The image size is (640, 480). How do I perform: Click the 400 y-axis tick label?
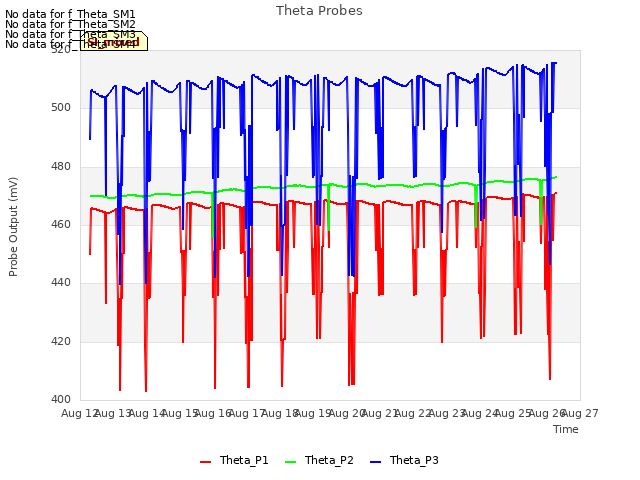pos(61,400)
